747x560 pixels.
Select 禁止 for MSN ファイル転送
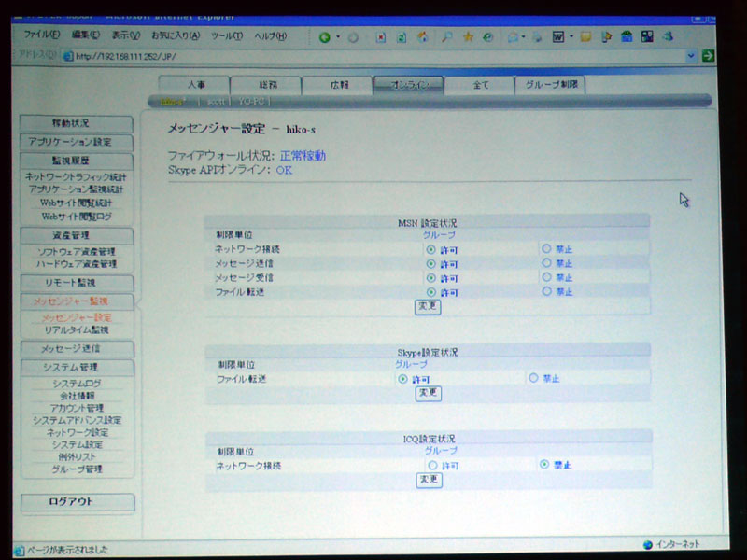click(546, 291)
